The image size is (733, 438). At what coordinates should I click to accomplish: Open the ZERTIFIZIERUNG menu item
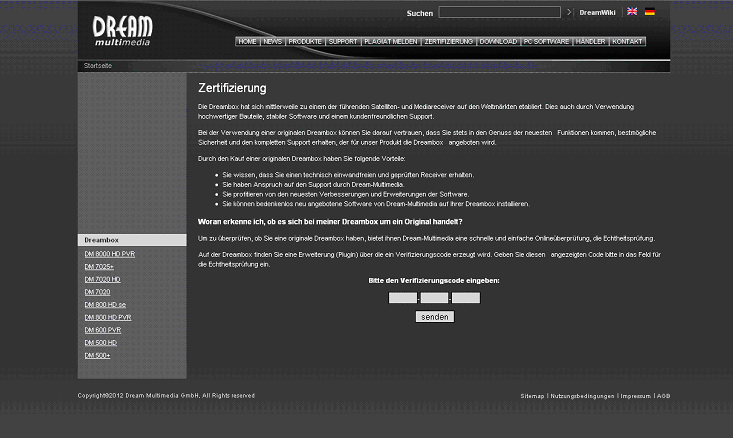coord(448,42)
